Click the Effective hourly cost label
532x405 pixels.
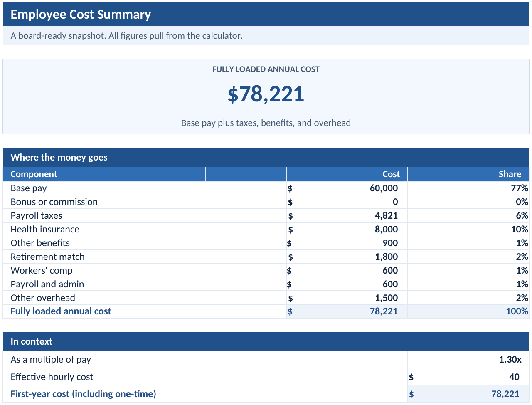coord(52,377)
